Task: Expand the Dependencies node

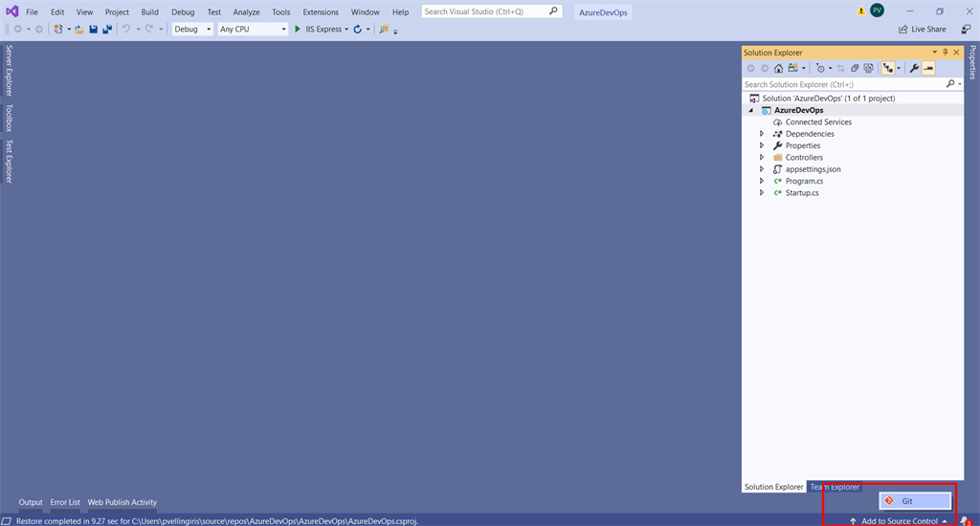Action: [x=761, y=134]
